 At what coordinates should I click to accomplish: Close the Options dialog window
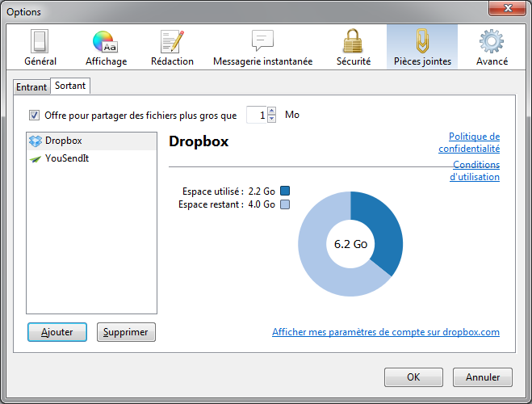click(507, 8)
